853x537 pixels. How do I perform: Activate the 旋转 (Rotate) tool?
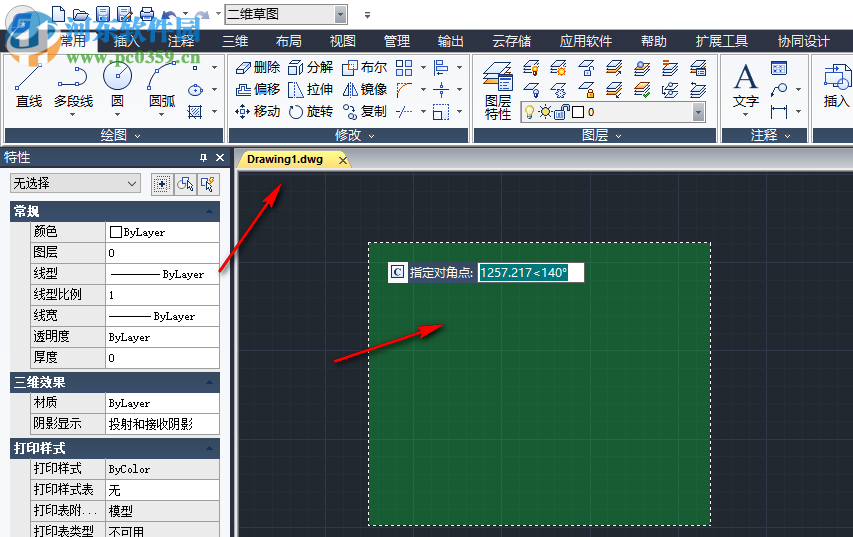point(310,111)
